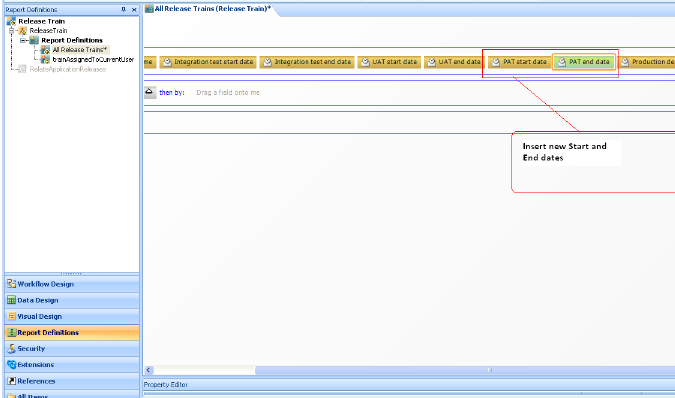Click the Report Definitions panel title text

coord(31,9)
